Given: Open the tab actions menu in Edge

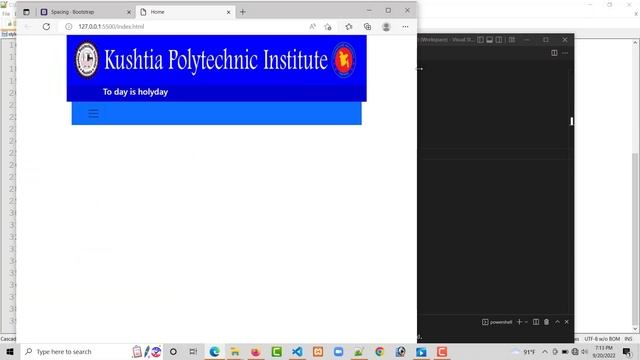Looking at the screenshot, I should [26, 12].
